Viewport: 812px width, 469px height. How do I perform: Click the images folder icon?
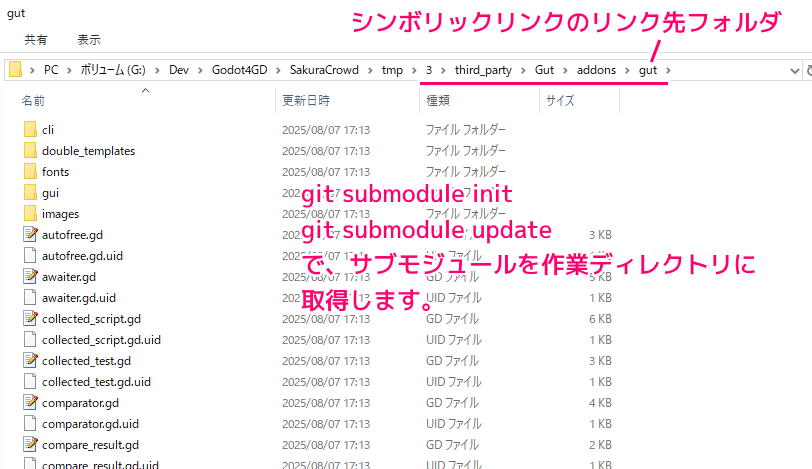pyautogui.click(x=29, y=214)
